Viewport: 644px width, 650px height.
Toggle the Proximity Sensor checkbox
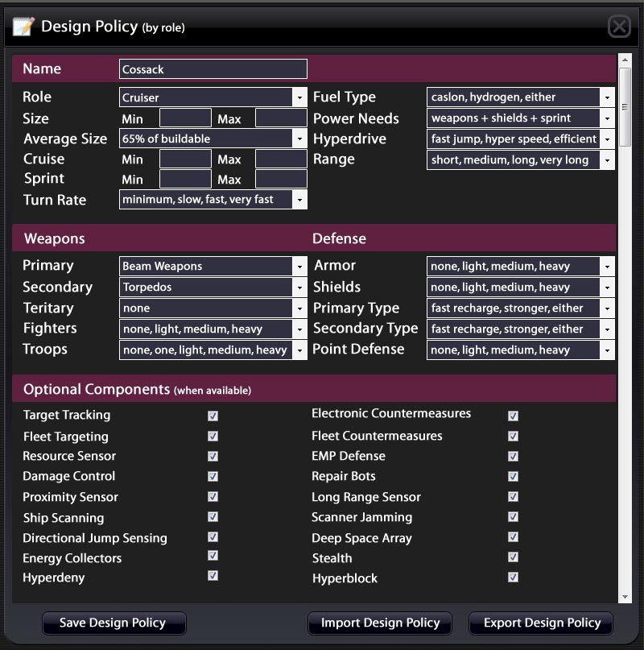tap(213, 497)
